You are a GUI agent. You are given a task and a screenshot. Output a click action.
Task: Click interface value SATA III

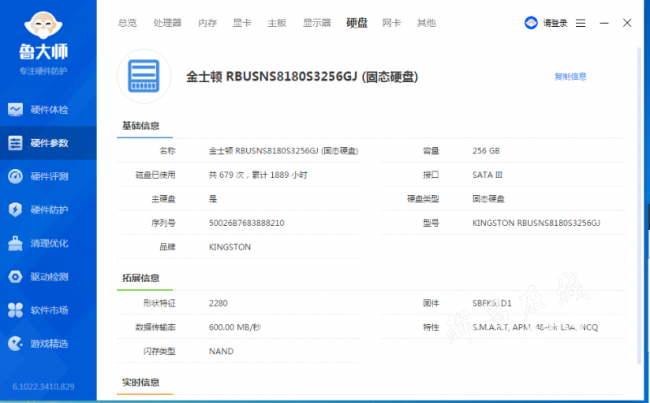(x=488, y=175)
